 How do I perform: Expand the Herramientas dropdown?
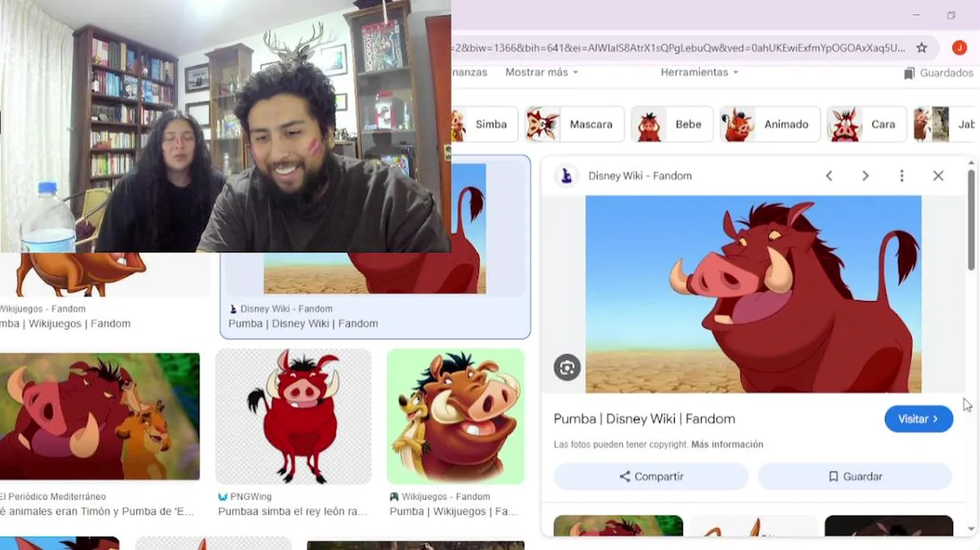click(699, 72)
